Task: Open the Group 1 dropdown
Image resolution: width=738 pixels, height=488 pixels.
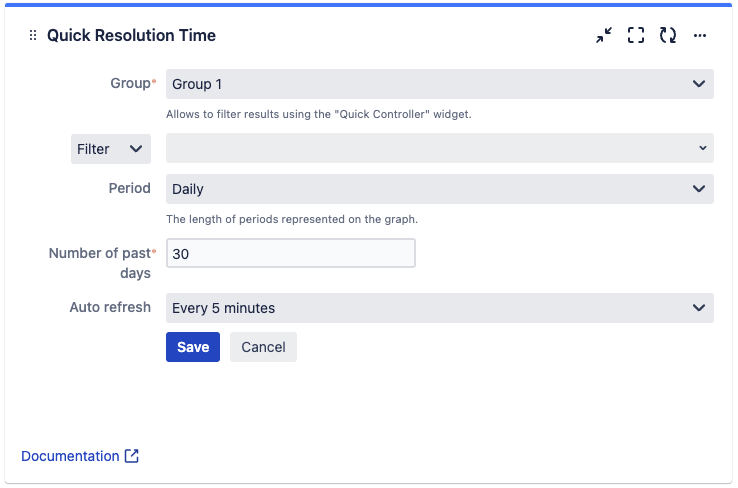Action: click(x=439, y=84)
